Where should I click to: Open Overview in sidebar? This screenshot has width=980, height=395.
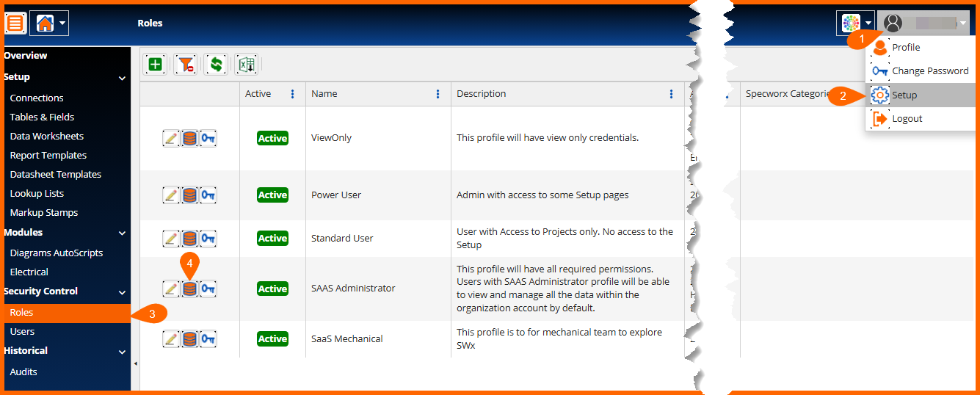coord(26,55)
